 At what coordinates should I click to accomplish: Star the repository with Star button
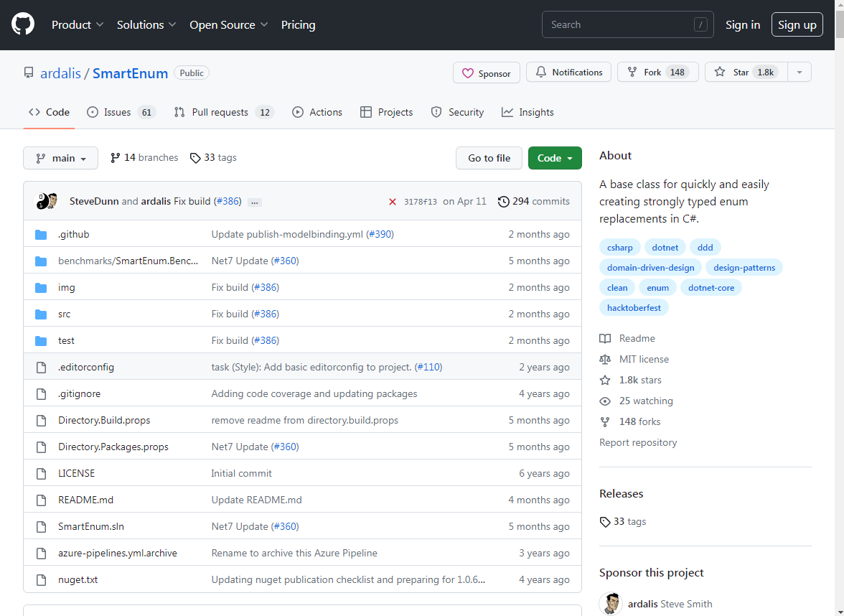pos(746,72)
